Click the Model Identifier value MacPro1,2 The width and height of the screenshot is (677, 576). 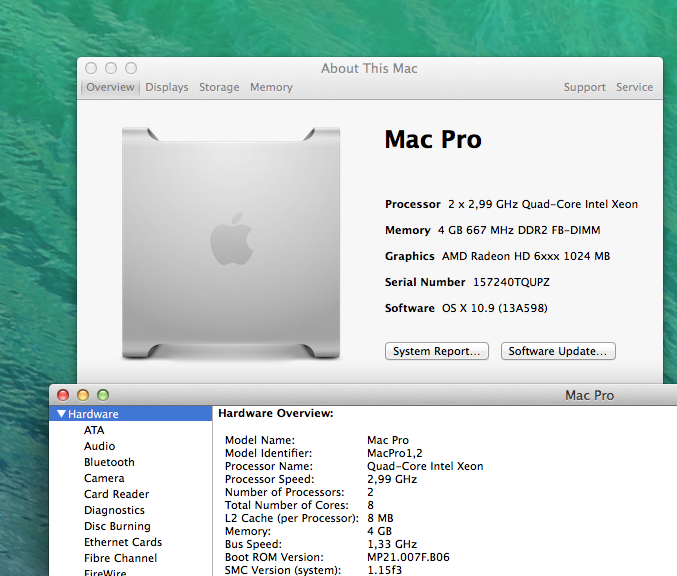tap(395, 453)
